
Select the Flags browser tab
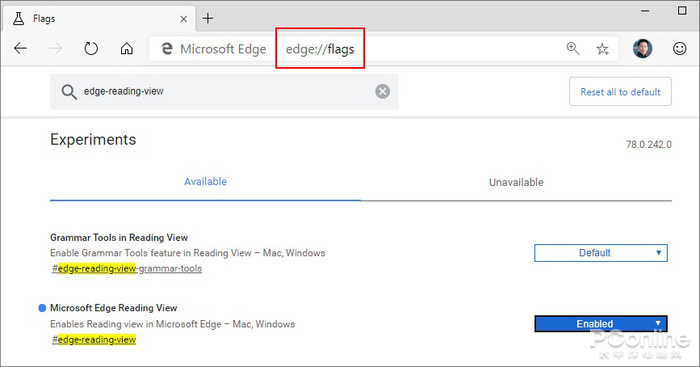point(98,19)
